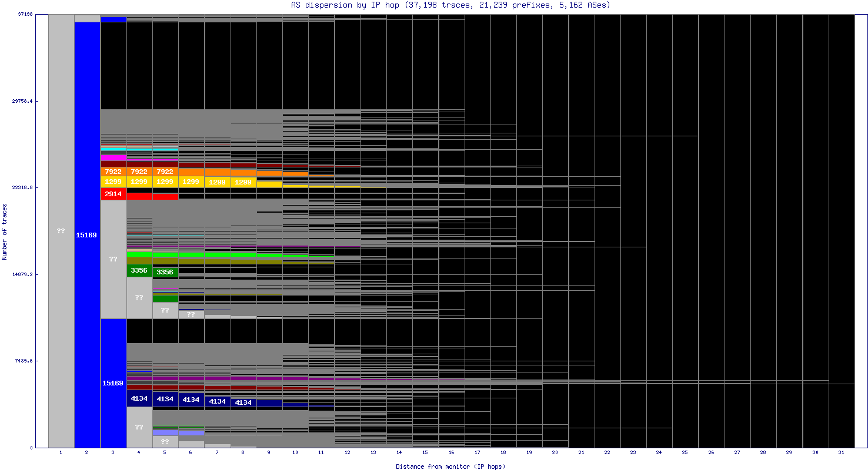Screen dimensions: 868x470
Task: Click the green 3356 block at hop 4
Action: [x=139, y=270]
